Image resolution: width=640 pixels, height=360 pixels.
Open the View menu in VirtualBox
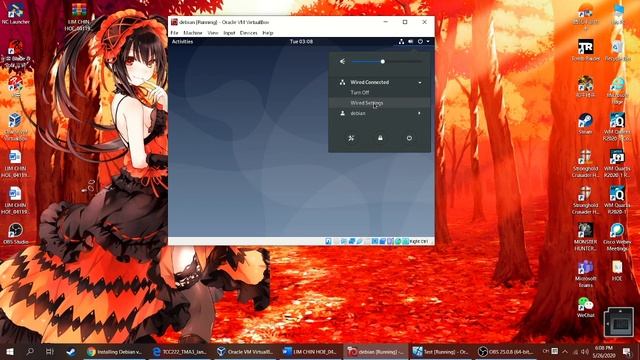[213, 33]
